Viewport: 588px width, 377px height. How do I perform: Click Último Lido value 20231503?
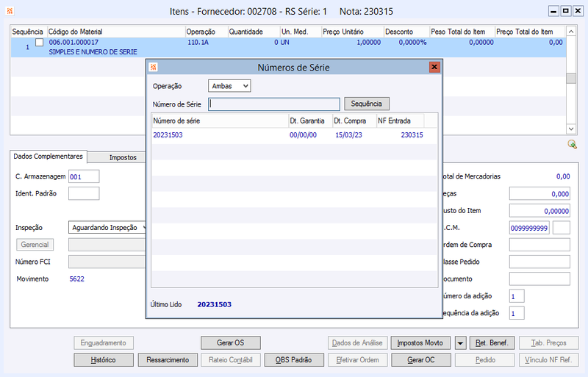coord(214,304)
